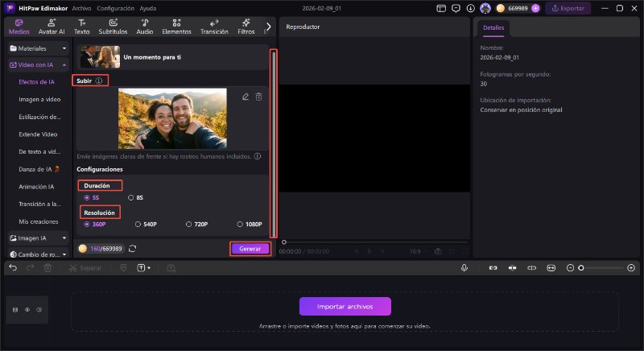Expand the Cambio de ro... section
Image resolution: width=644 pixels, height=351 pixels.
click(x=38, y=254)
